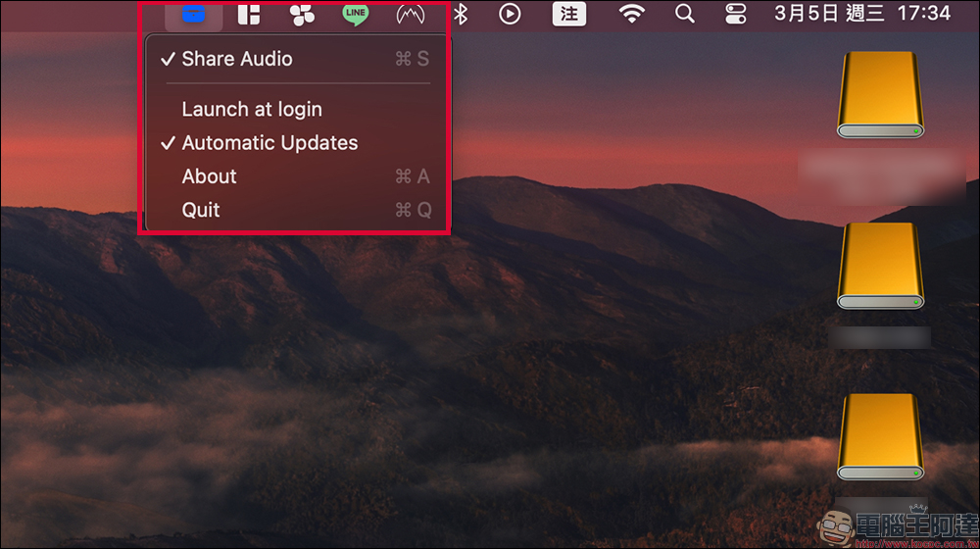Open the LINE menu bar icon
The image size is (980, 549).
[355, 14]
